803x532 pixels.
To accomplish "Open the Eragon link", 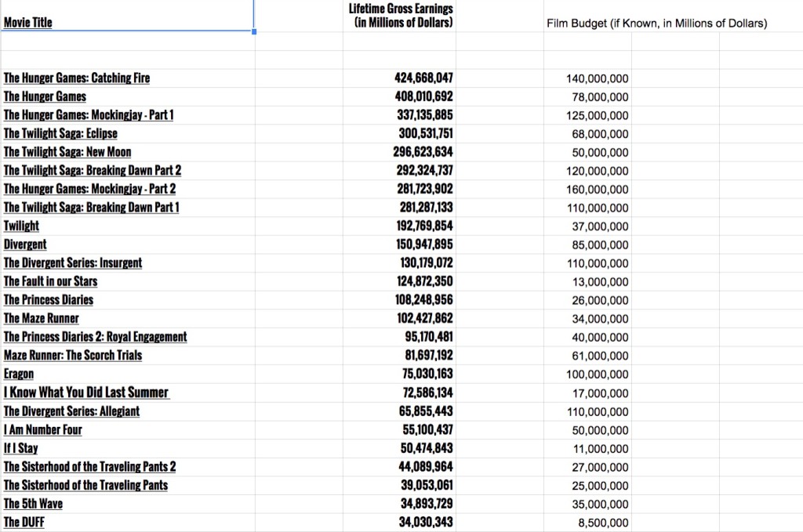I will [19, 374].
